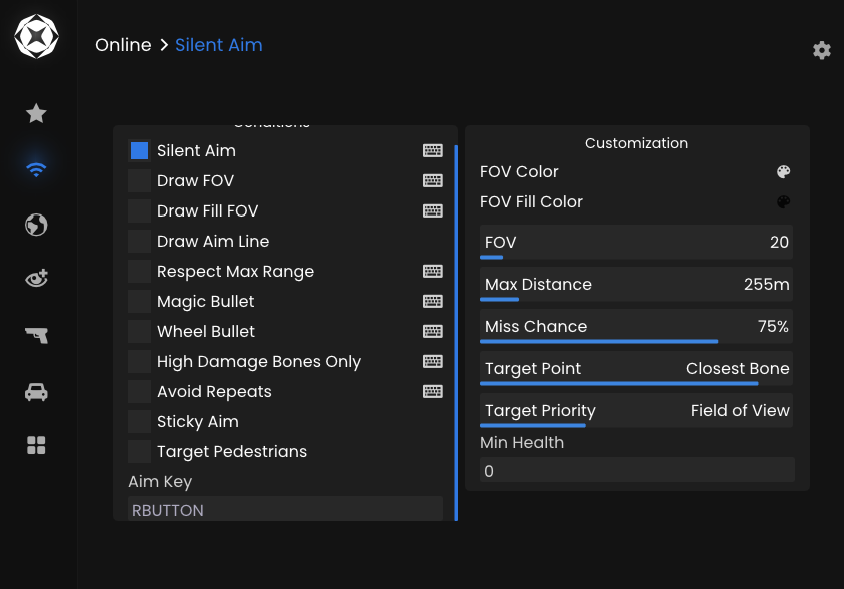Set hotkey for Wheel Bullet
The width and height of the screenshot is (844, 589).
tap(433, 331)
